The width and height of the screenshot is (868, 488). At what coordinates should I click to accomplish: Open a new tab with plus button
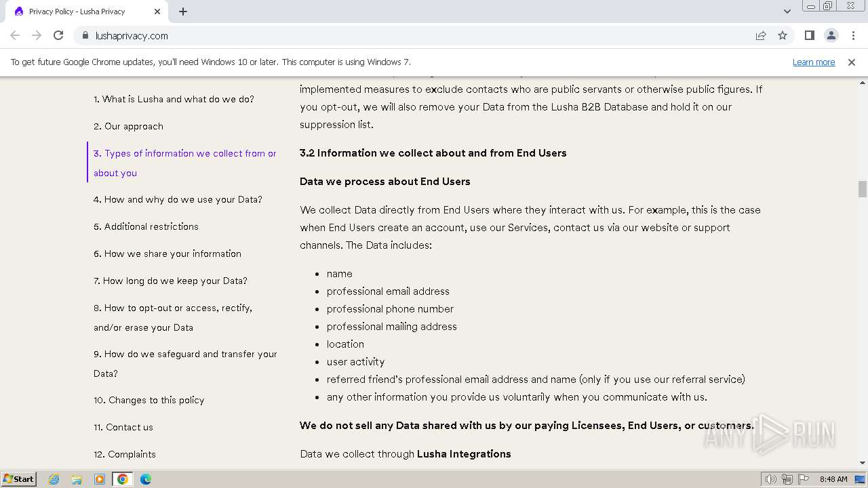tap(183, 12)
